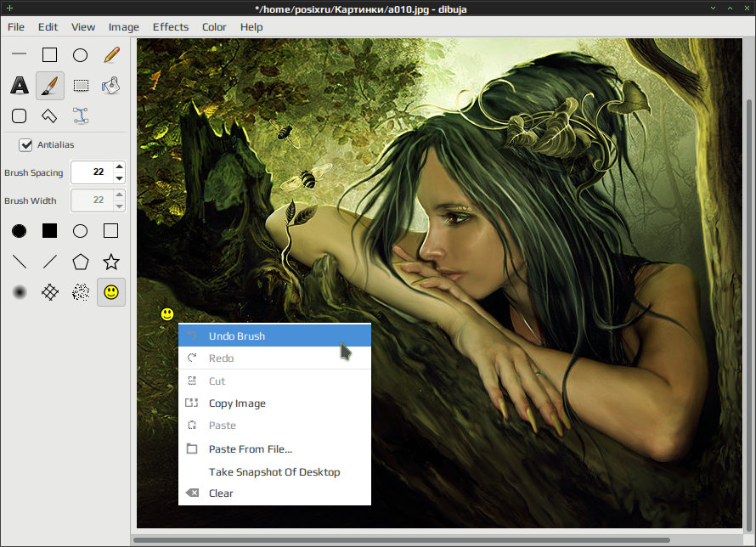Choose Copy Image in context menu
This screenshot has height=547, width=756.
coord(275,403)
